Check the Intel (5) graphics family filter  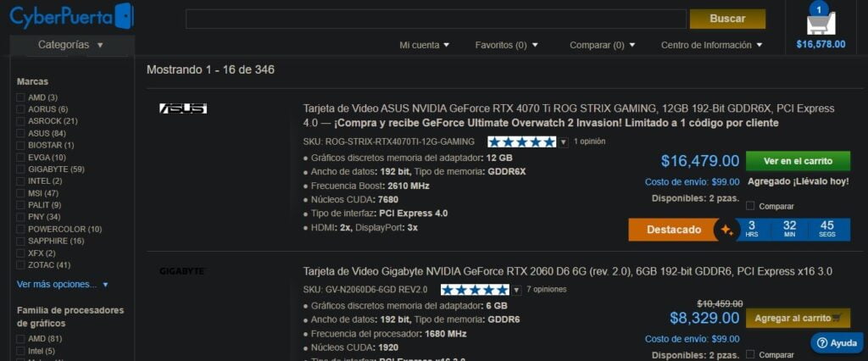(20, 351)
